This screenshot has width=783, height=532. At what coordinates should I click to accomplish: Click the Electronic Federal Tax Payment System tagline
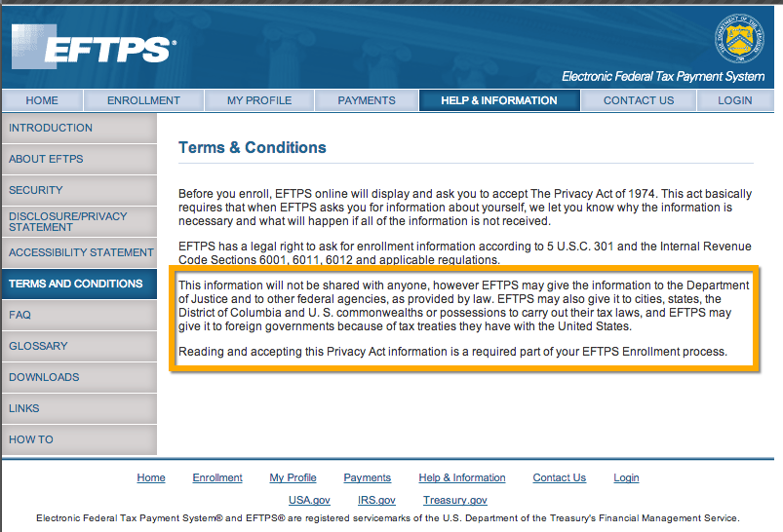[663, 76]
